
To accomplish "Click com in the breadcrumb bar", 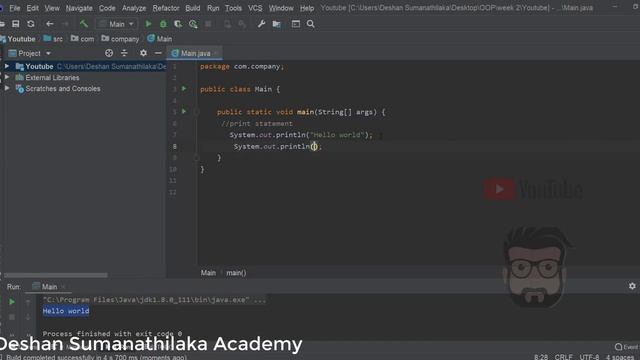I will (x=82, y=39).
